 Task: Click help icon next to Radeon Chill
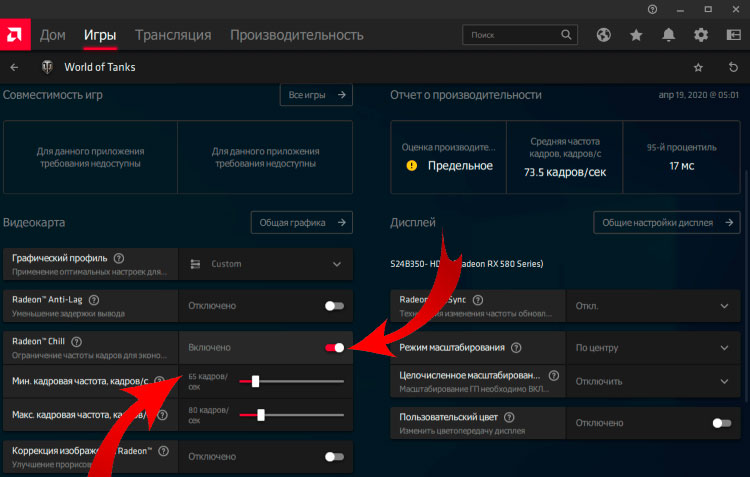[76, 341]
